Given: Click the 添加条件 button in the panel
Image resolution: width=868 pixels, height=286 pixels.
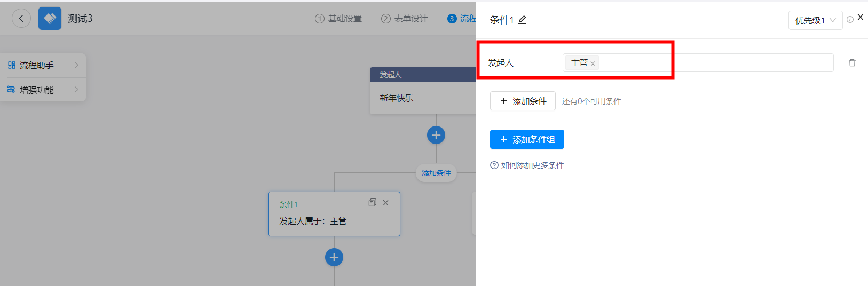Looking at the screenshot, I should (523, 101).
